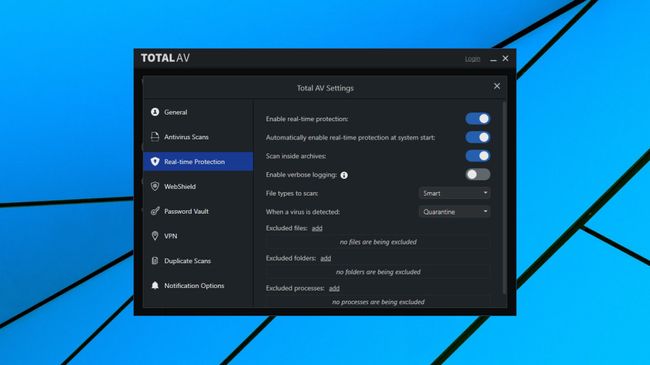Screen dimensions: 650x365
Task: Click the Password Vault key icon
Action: (x=155, y=211)
